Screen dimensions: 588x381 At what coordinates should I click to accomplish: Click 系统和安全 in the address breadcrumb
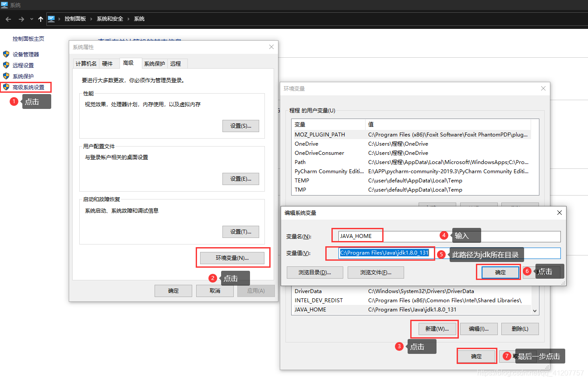click(110, 19)
